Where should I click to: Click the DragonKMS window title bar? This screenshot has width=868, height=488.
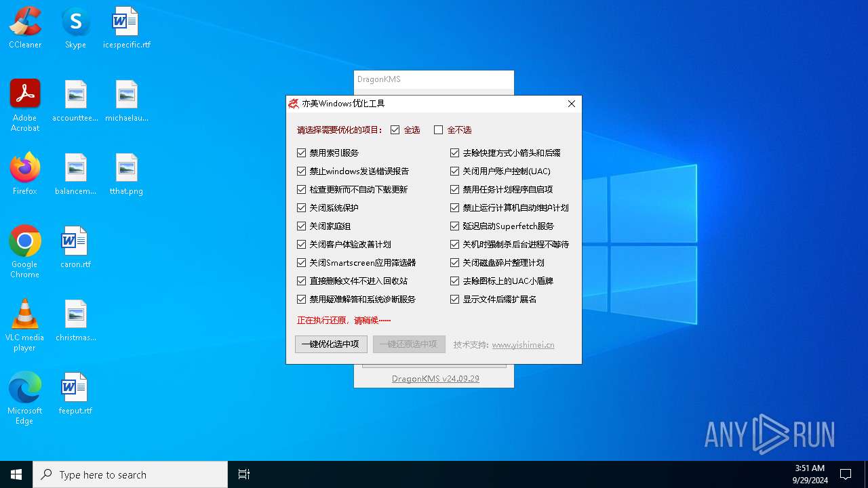434,79
